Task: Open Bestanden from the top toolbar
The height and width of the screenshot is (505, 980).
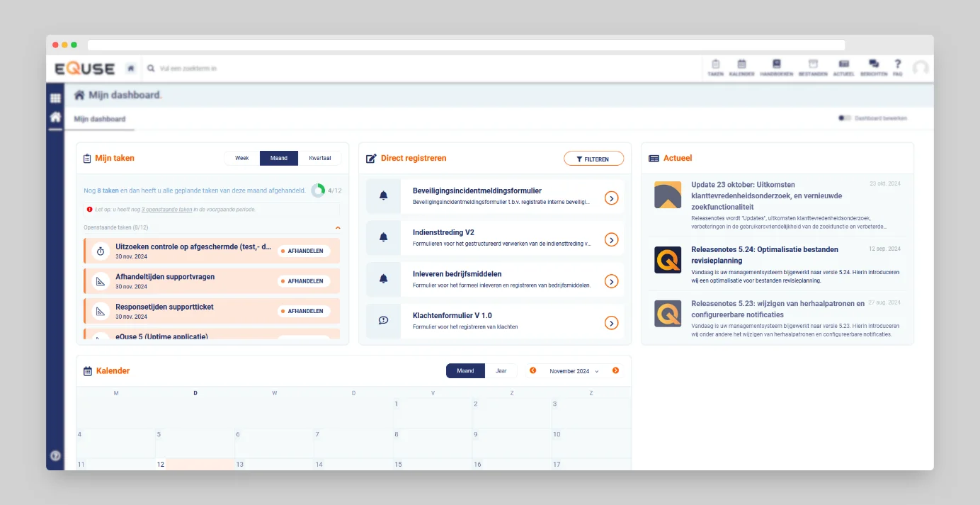Action: pos(813,67)
